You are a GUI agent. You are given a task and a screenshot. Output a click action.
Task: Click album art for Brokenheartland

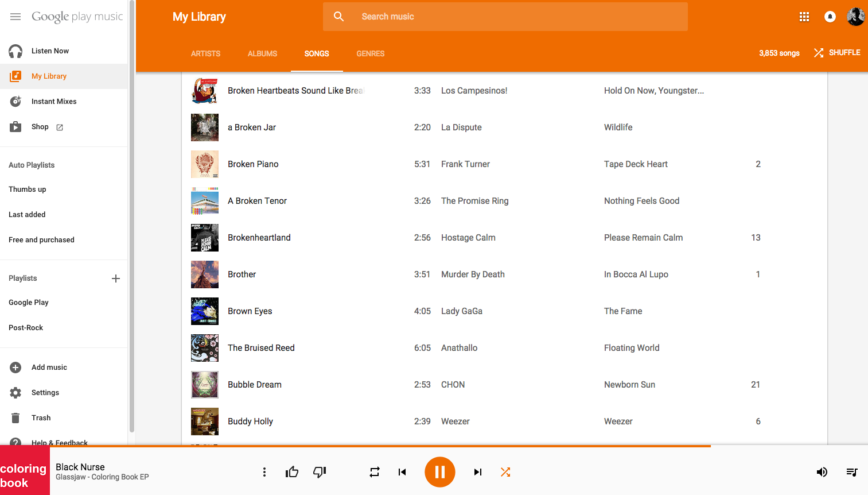pos(205,238)
